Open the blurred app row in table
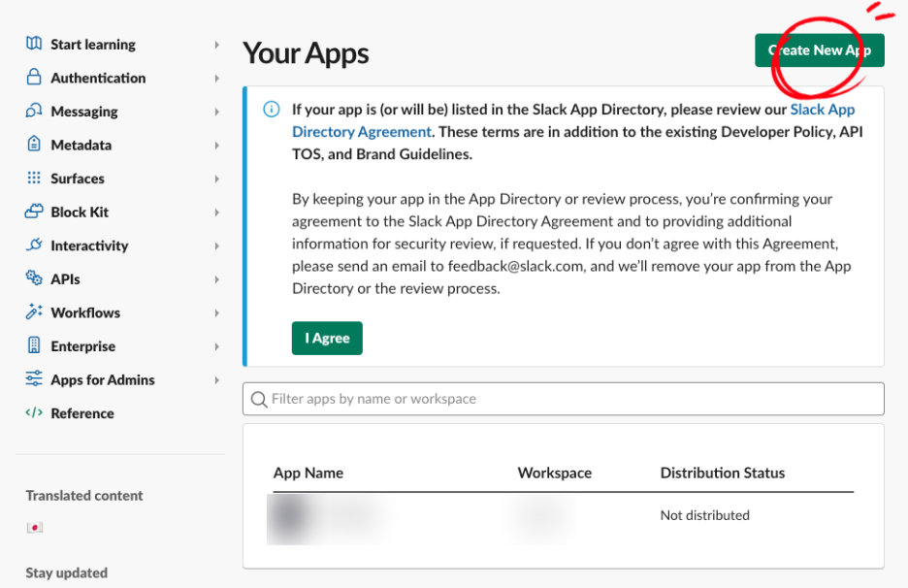 327,518
